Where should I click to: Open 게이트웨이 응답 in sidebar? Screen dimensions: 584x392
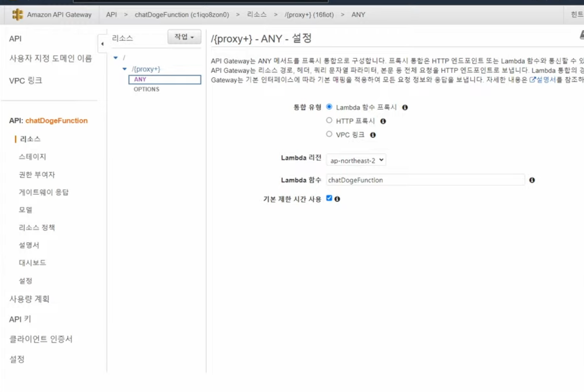point(44,192)
